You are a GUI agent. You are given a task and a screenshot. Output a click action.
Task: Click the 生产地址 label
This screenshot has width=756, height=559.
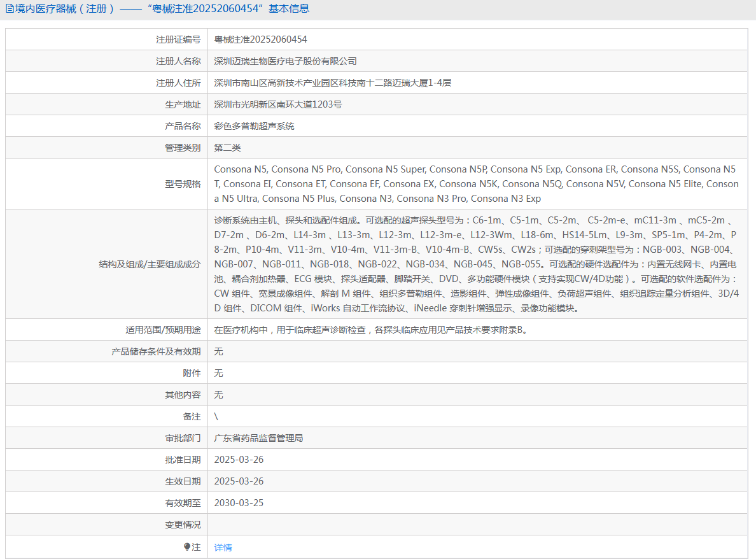coord(182,104)
